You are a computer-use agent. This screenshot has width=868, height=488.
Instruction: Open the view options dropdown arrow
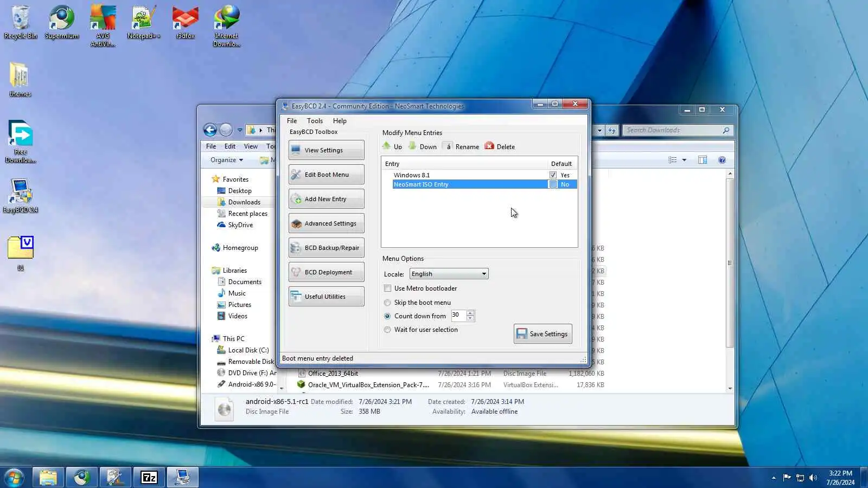[x=684, y=160]
